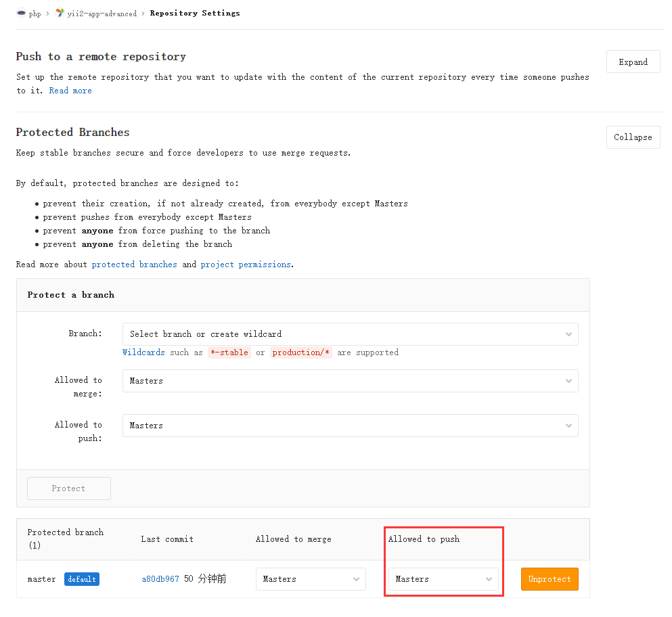Screen dimensions: 672x617
Task: Open Allowed to push dropdown in Protect form
Action: pos(350,426)
